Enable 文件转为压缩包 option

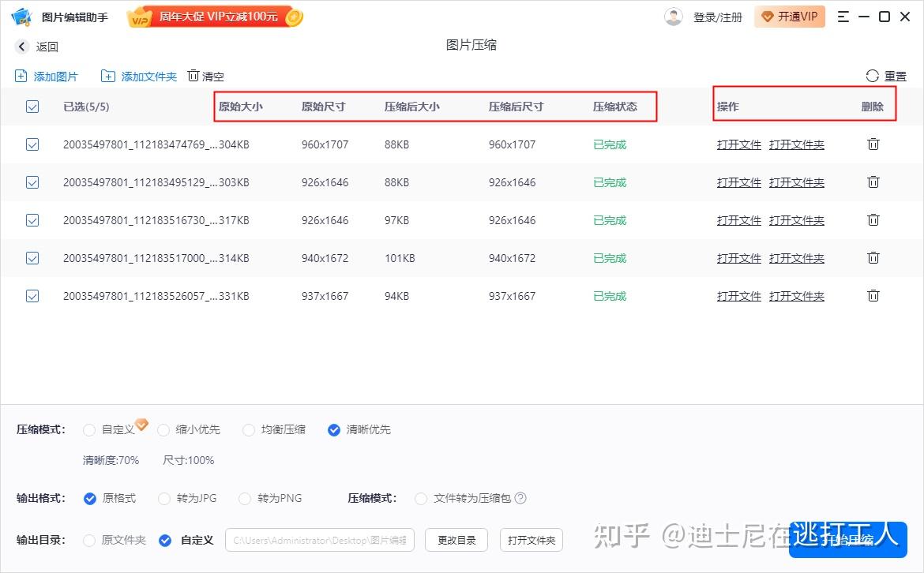tap(421, 499)
